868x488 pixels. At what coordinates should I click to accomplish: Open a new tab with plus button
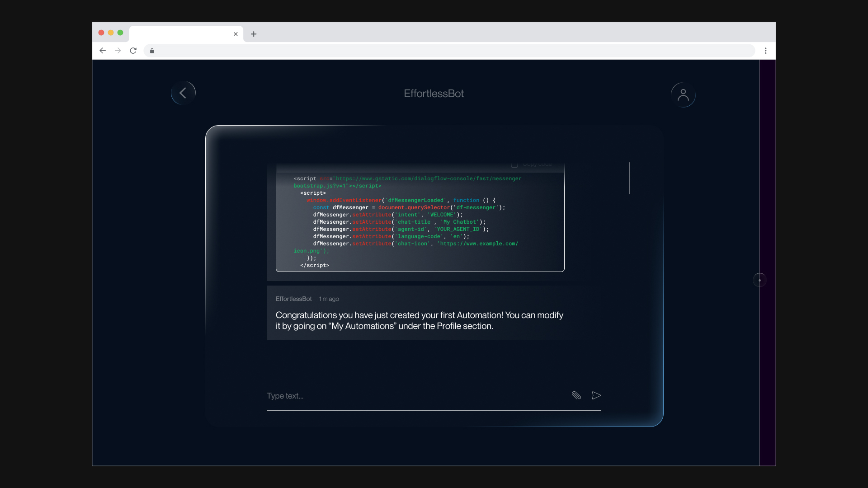[x=254, y=34]
